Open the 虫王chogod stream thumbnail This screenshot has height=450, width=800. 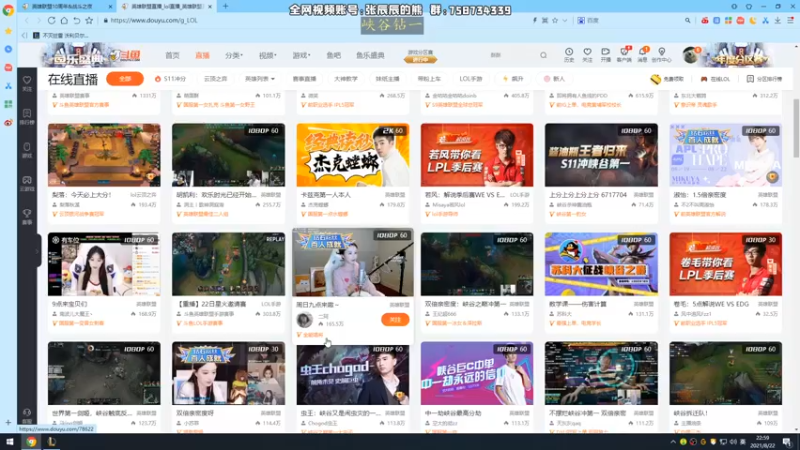(x=353, y=373)
